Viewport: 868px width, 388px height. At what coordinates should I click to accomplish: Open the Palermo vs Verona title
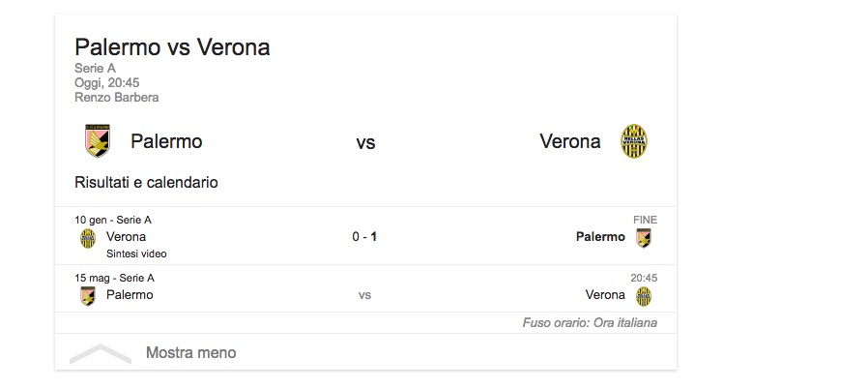click(172, 46)
